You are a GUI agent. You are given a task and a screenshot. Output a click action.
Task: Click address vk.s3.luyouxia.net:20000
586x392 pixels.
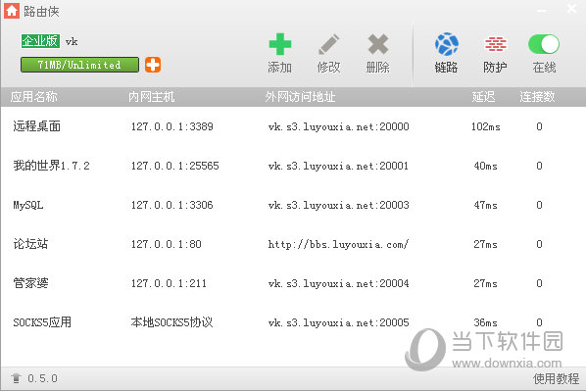click(339, 127)
